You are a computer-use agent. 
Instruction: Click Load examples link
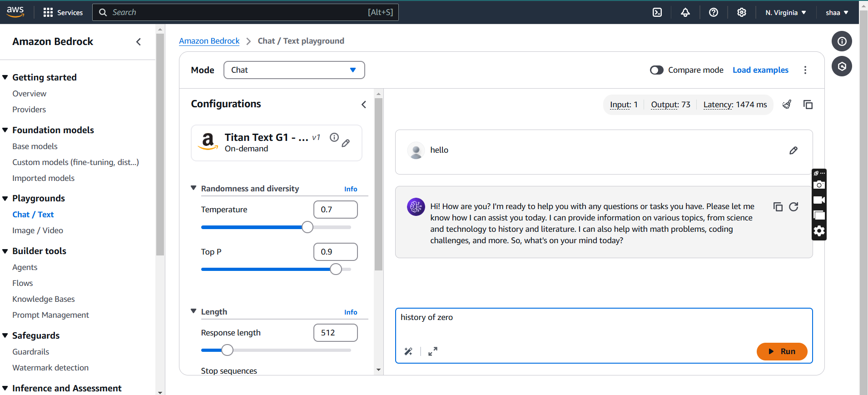pyautogui.click(x=760, y=70)
